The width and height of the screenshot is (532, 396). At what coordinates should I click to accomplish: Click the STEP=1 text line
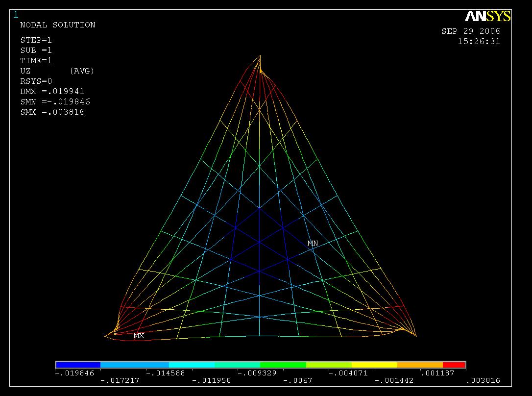(x=36, y=40)
